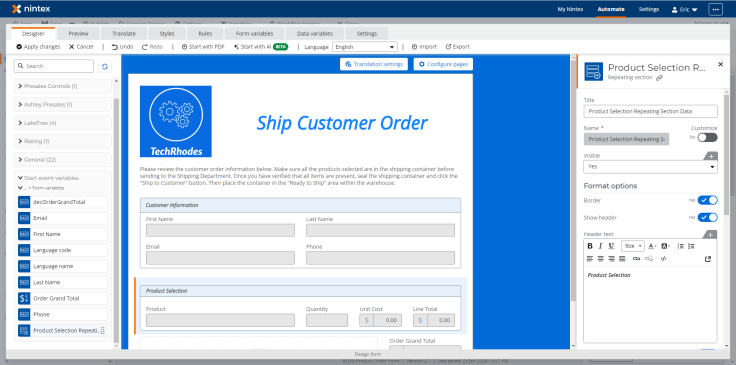Toggle the Show header switch

707,217
